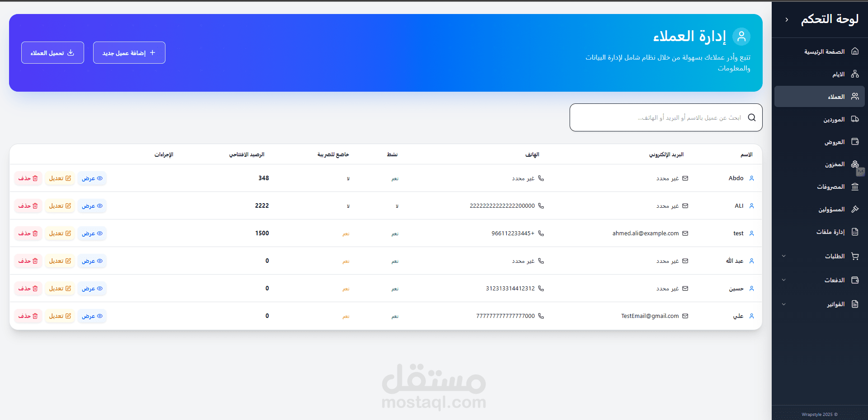The image size is (868, 420).
Task: Click the shopping cart icon for الطلبات
Action: 855,256
